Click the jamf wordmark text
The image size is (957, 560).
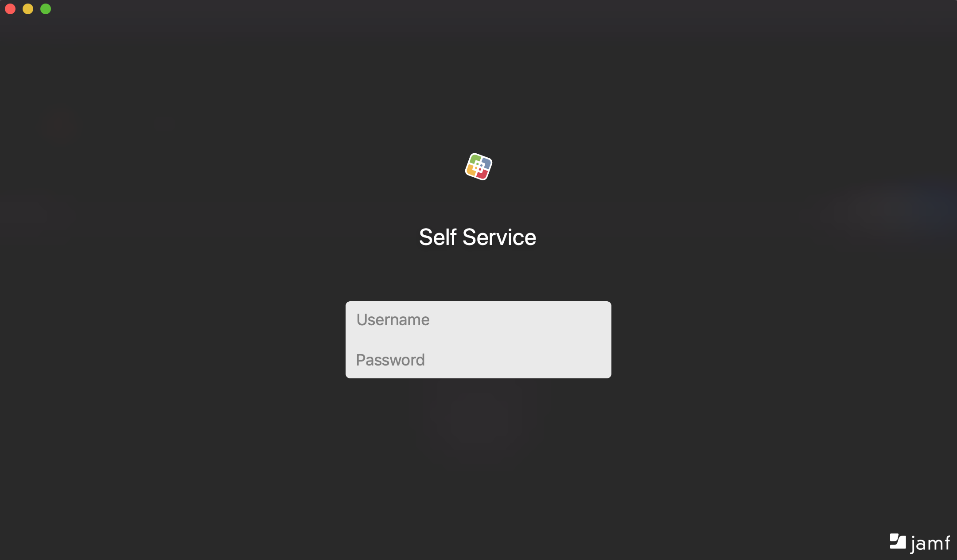(x=930, y=544)
